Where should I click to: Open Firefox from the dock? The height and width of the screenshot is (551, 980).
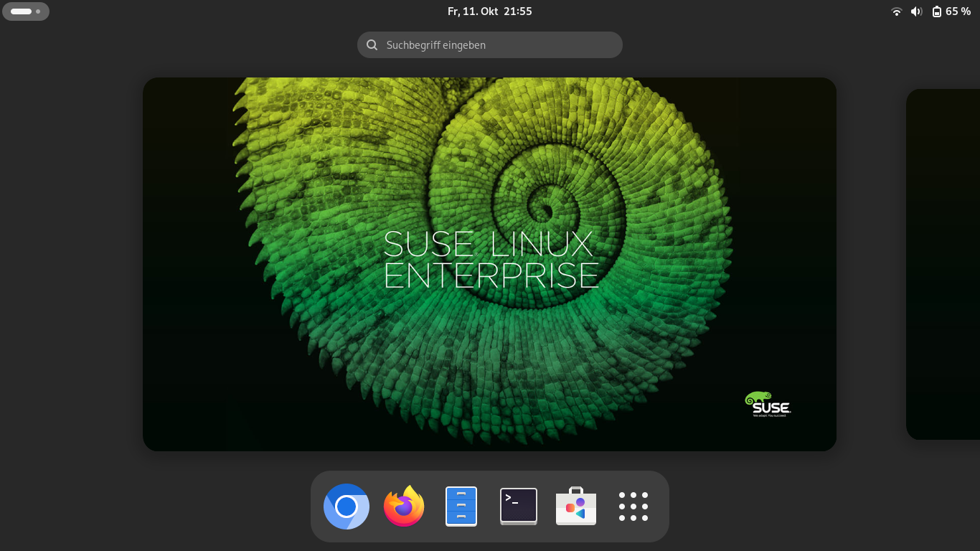tap(403, 507)
